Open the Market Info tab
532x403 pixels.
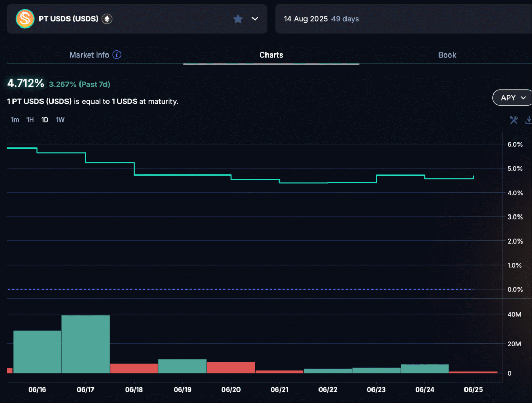point(89,55)
